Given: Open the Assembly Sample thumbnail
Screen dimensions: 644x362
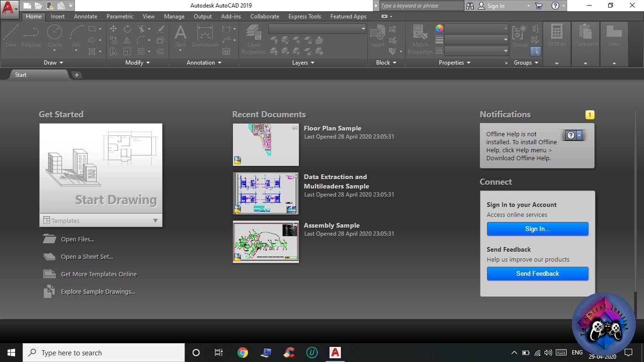Looking at the screenshot, I should click(x=266, y=242).
